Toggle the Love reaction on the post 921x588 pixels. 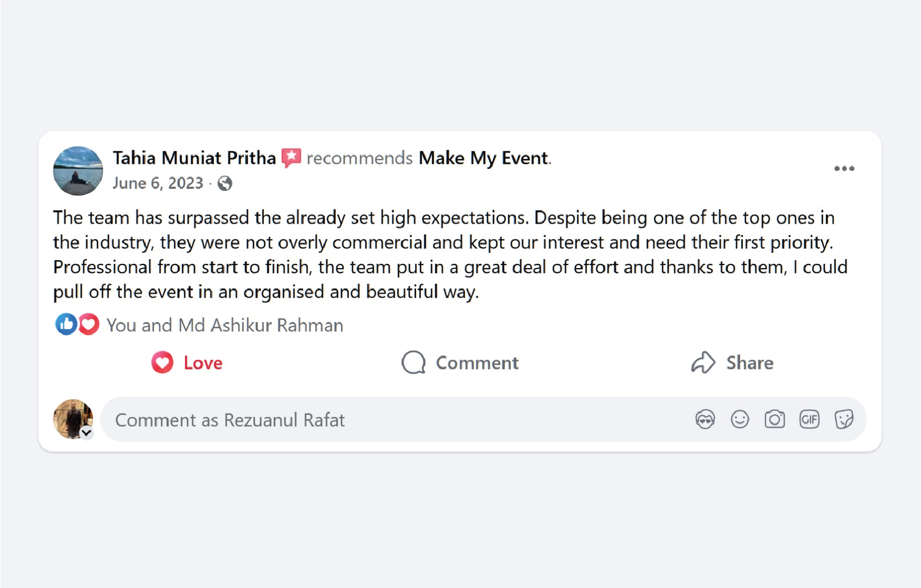[187, 363]
